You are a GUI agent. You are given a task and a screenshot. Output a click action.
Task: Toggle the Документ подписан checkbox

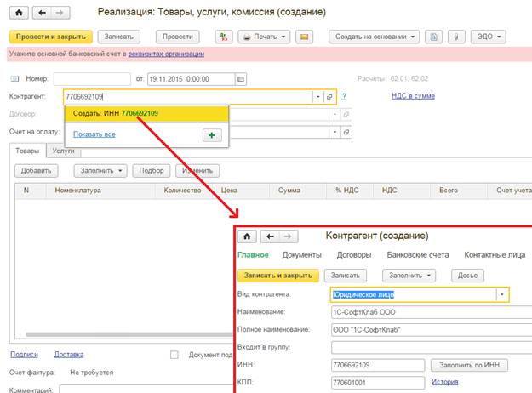click(174, 355)
